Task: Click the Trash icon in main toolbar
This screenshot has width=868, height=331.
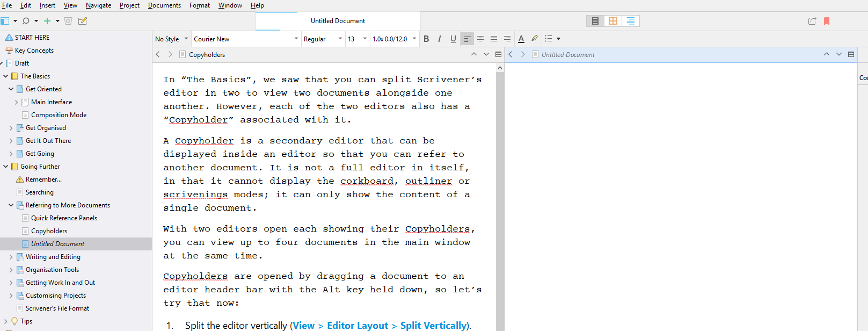Action: tap(68, 21)
